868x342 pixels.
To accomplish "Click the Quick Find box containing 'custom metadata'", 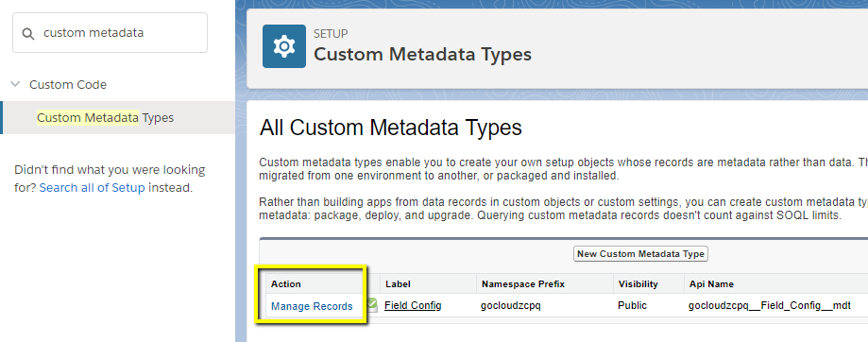I will pyautogui.click(x=111, y=33).
